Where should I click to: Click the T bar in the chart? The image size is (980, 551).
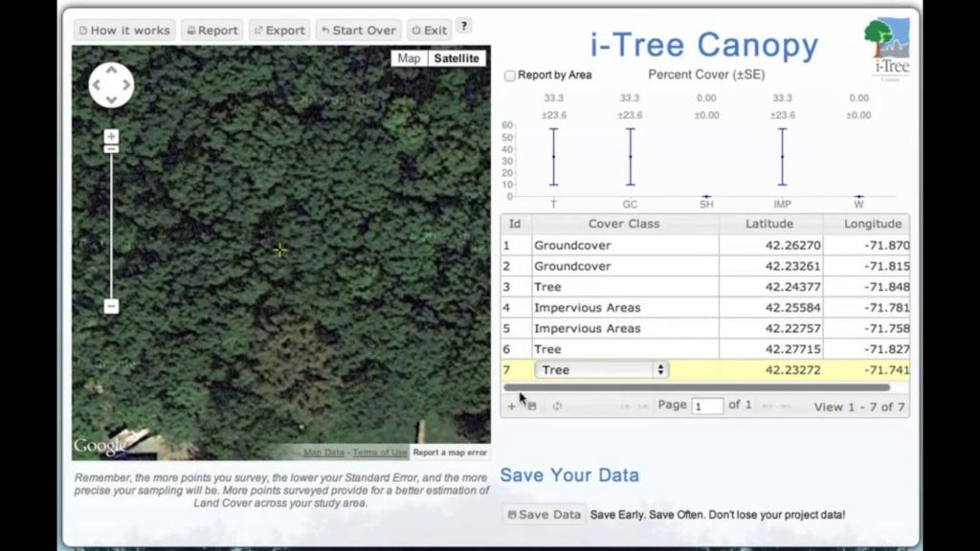tap(554, 157)
